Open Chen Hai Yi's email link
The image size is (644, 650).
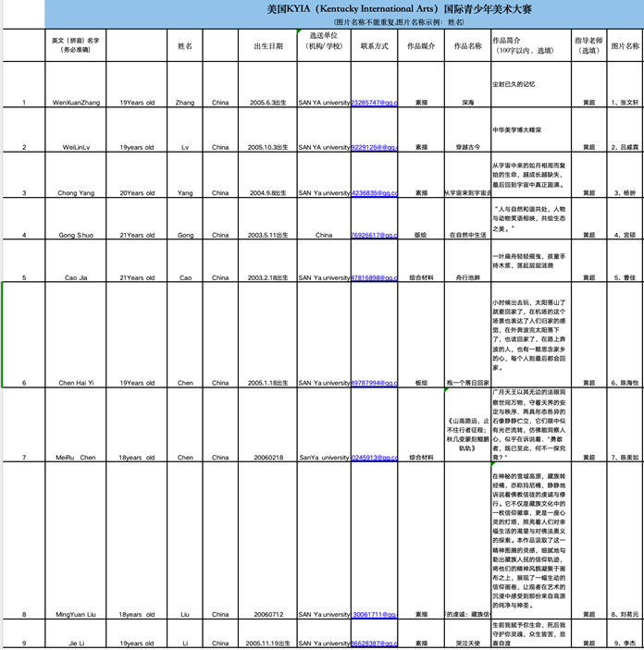click(x=374, y=382)
